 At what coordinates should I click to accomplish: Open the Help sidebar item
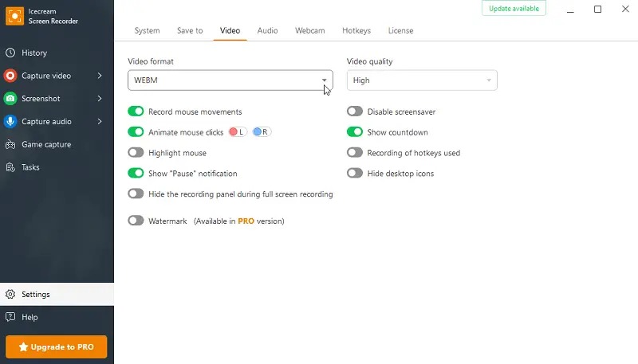pyautogui.click(x=57, y=317)
